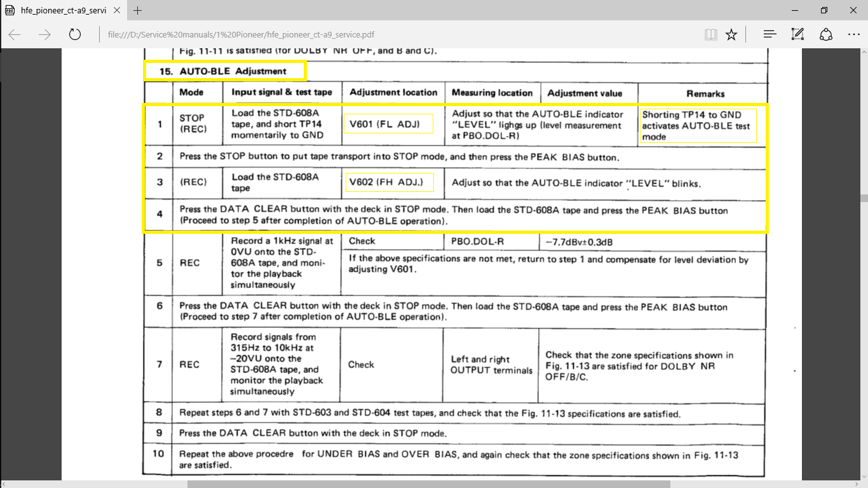This screenshot has width=868, height=488.
Task: Click step 8 'Repeat steps 6 and 7' text
Action: click(x=430, y=414)
